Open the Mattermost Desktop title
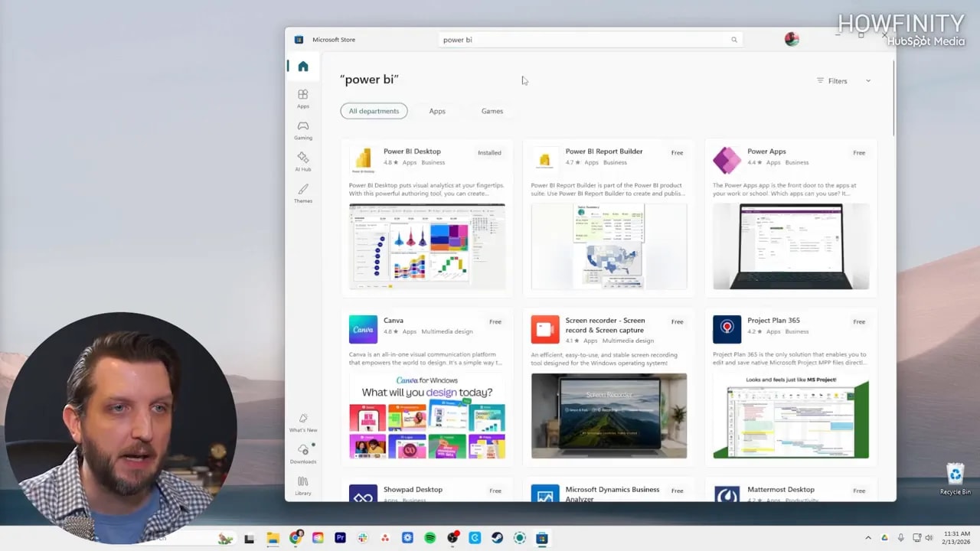Screen dimensions: 980x551 (781, 490)
